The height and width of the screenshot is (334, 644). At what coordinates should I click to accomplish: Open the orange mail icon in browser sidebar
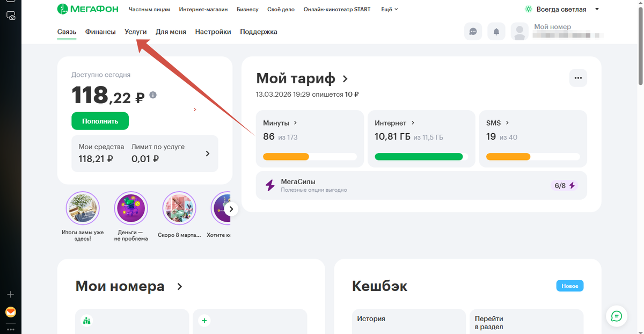coord(11,312)
